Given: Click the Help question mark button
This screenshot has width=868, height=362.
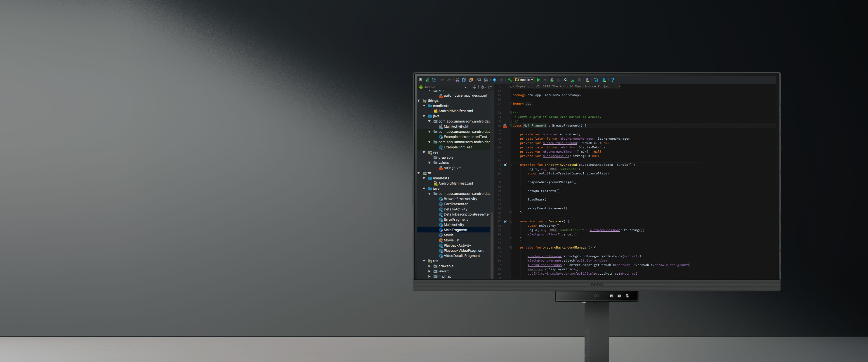Looking at the screenshot, I should coord(613,80).
